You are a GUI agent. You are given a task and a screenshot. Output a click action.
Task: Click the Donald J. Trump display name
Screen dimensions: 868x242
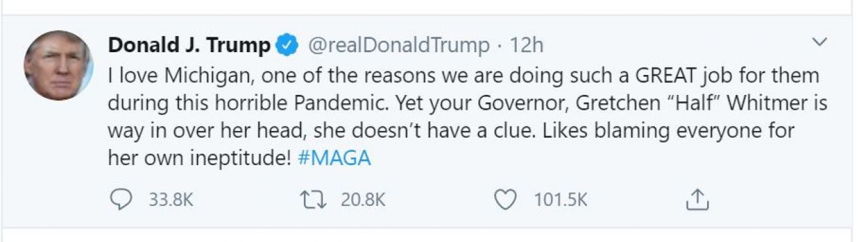click(x=190, y=45)
